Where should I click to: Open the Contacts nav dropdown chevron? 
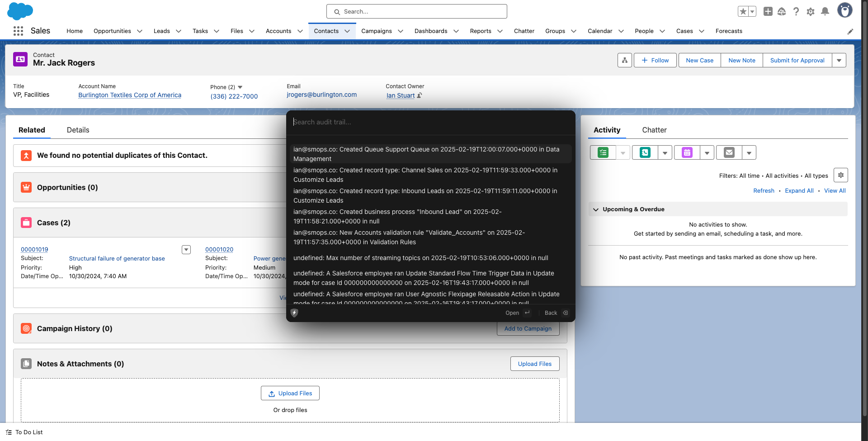347,31
